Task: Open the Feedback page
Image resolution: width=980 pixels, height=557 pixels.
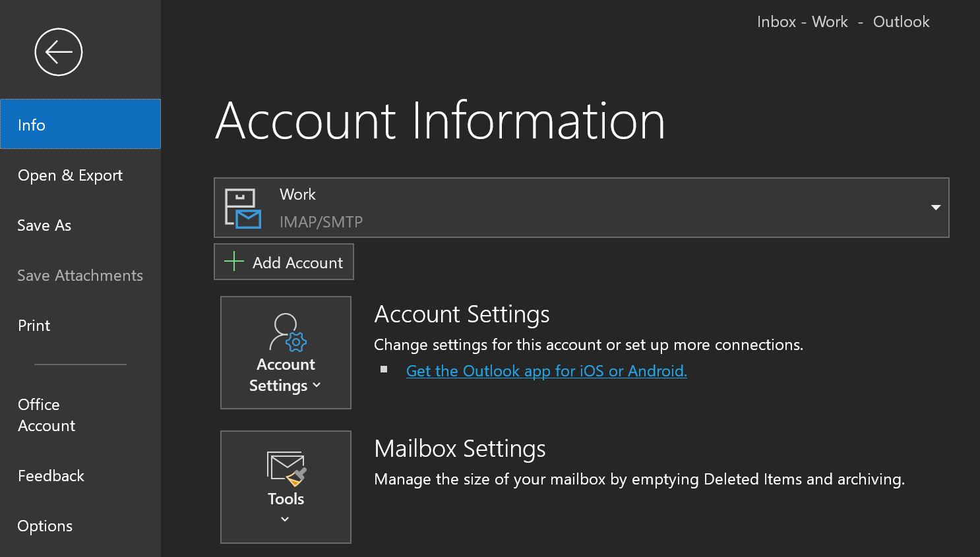Action: 80,475
